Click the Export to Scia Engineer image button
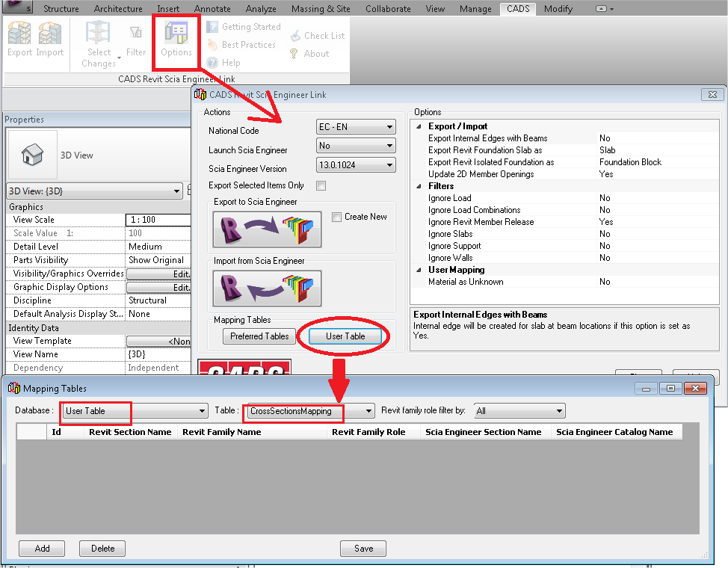 267,229
